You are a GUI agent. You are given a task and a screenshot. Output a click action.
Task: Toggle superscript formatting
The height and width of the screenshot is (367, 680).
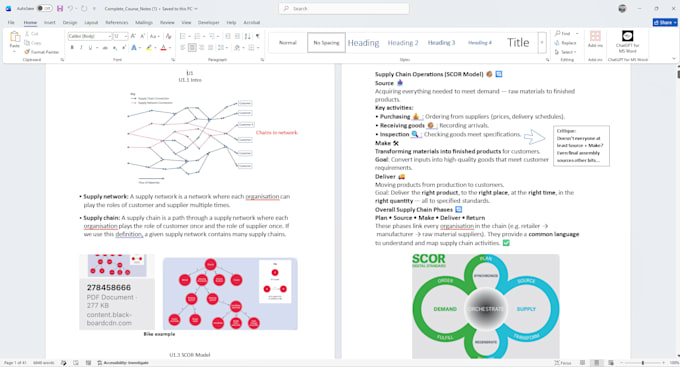124,48
